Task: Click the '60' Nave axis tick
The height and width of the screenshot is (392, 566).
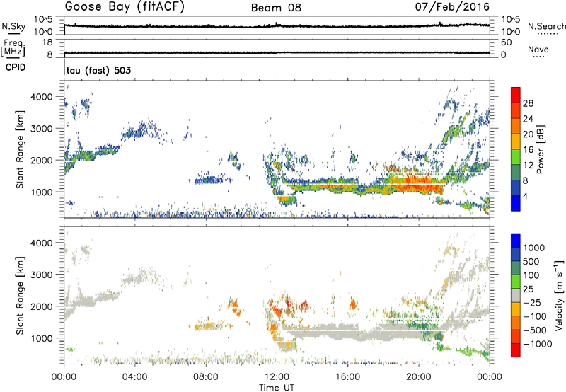Action: [506, 42]
